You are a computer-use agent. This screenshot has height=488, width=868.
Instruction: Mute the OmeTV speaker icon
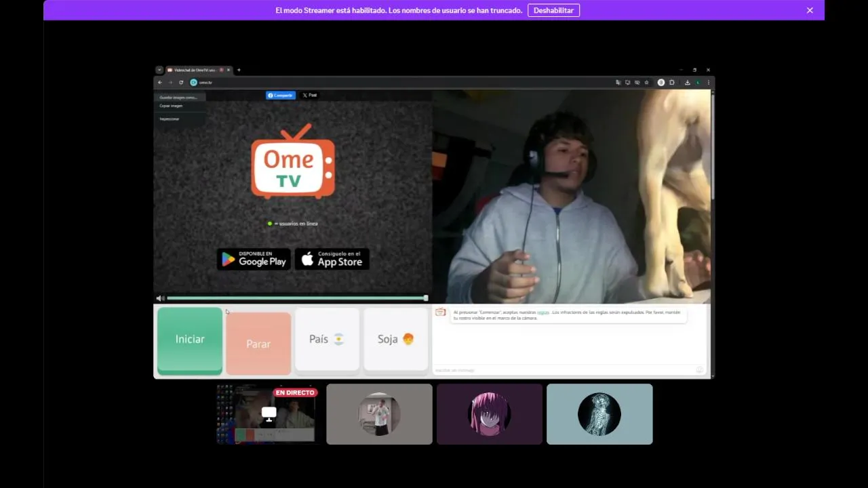[160, 298]
